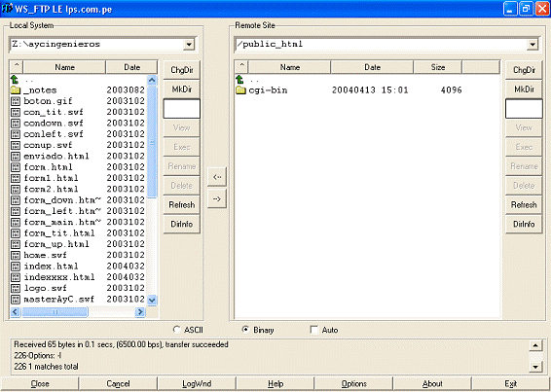Open the LogWnd window
551x392 pixels.
[197, 384]
